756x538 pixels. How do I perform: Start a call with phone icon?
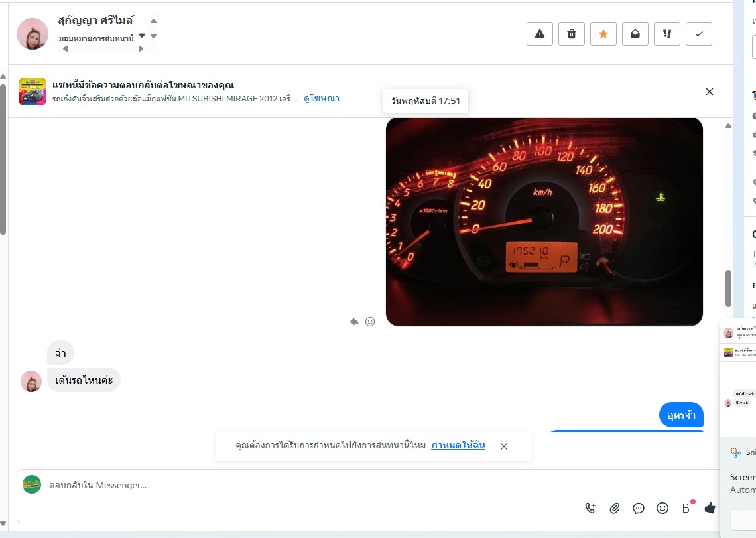pos(590,508)
